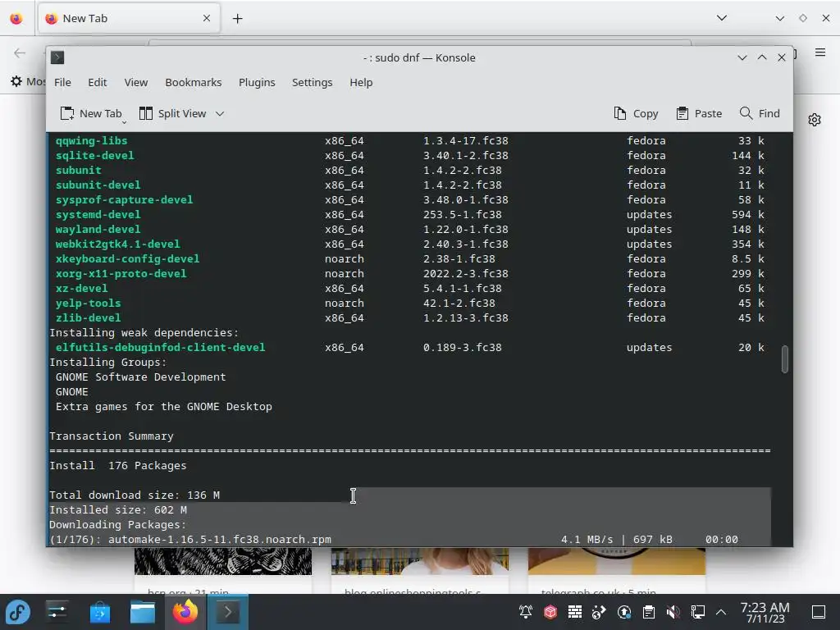Click the show desktop button in the taskbar
The image size is (840, 630).
819,612
